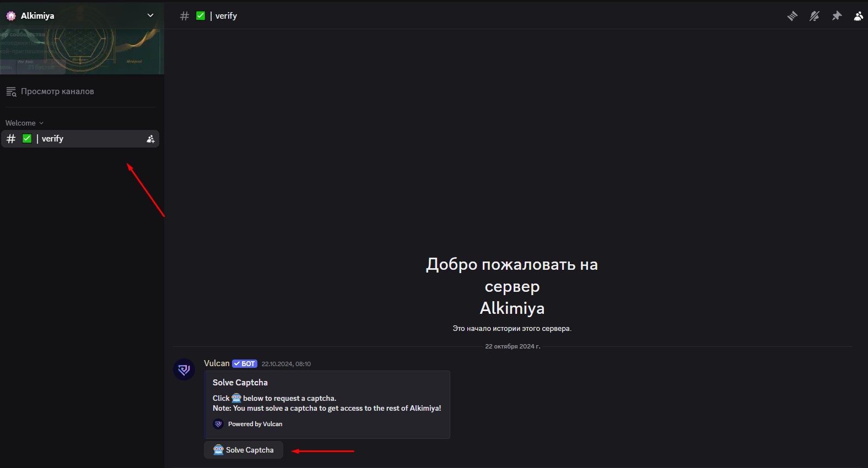Screen dimensions: 868x468
Task: Click the hash icon in channel header
Action: (x=185, y=16)
